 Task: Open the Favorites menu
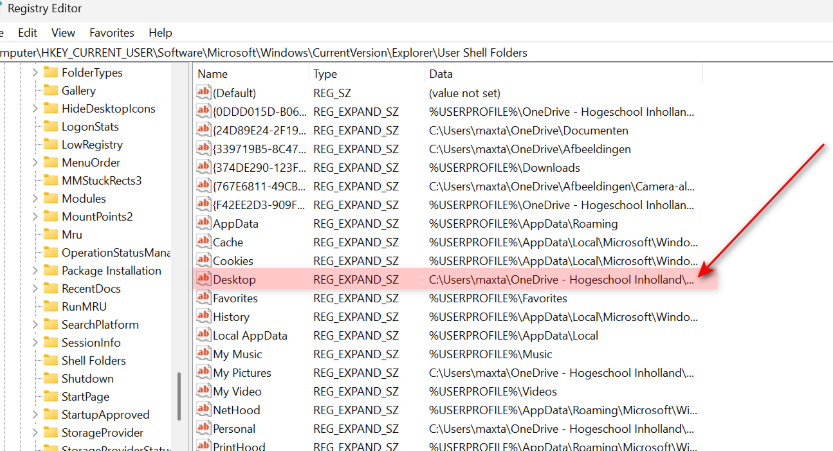(112, 33)
